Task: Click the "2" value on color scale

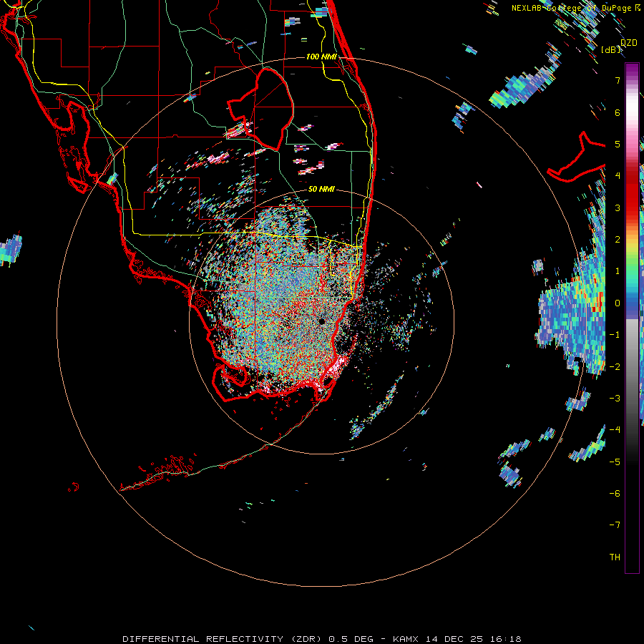Action: coord(618,240)
